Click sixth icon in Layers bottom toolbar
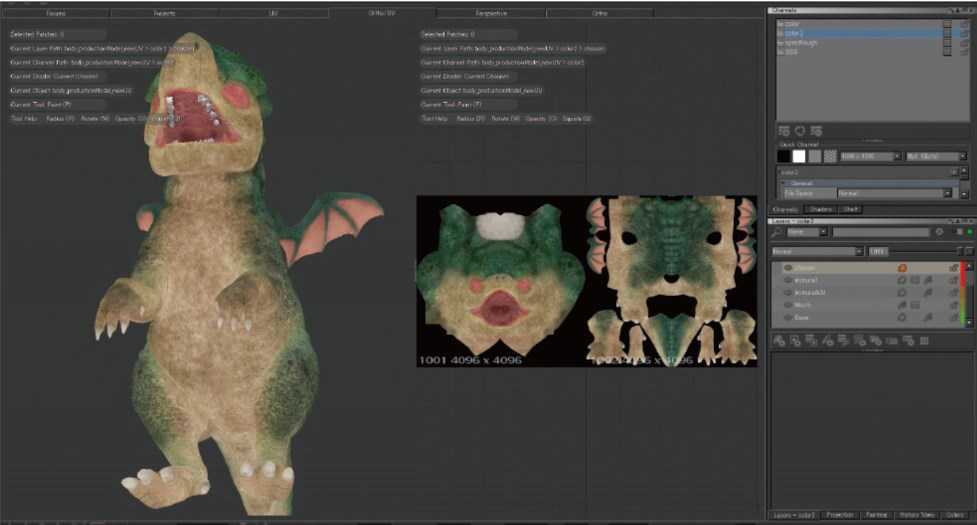Viewport: 977px width, 525px height. click(x=860, y=341)
